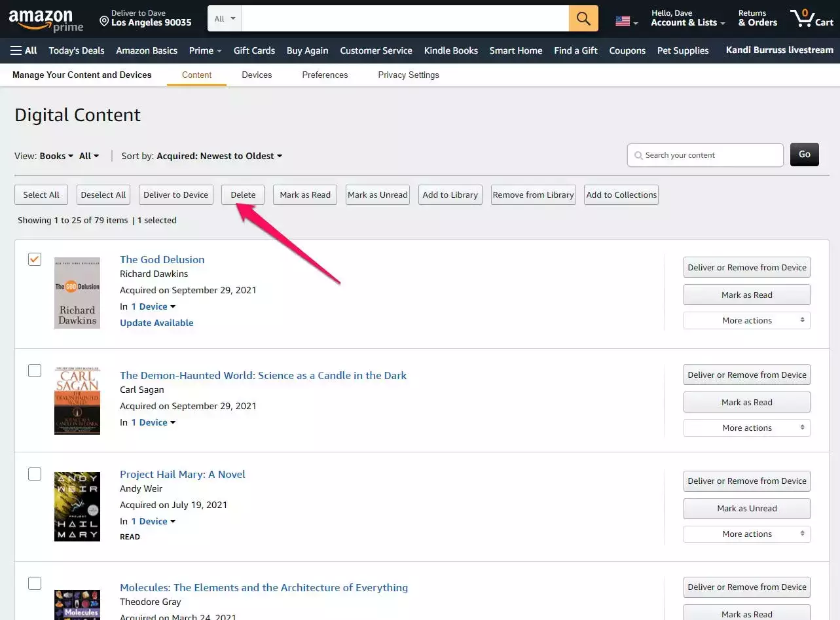Viewport: 840px width, 620px height.
Task: Open Coupons nav link
Action: (627, 50)
